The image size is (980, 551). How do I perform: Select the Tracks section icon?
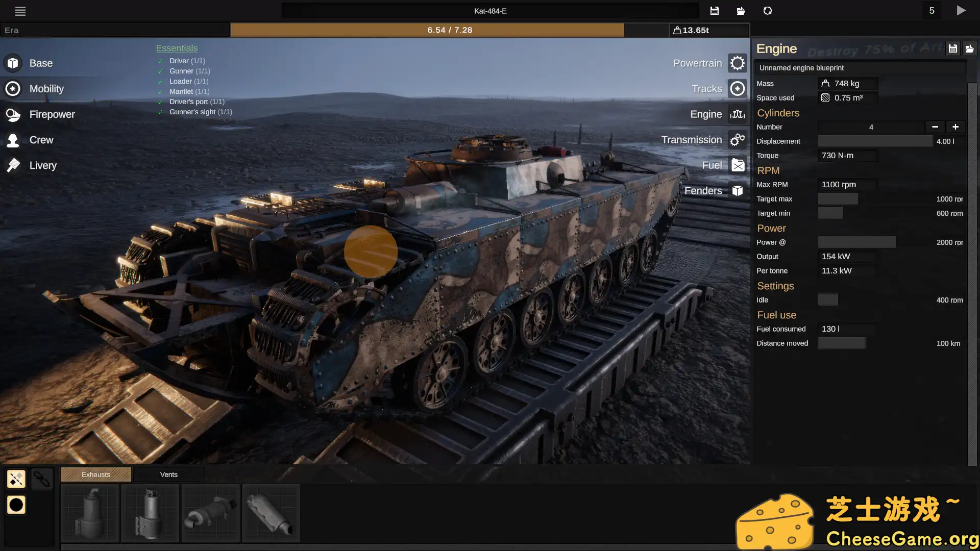click(737, 89)
